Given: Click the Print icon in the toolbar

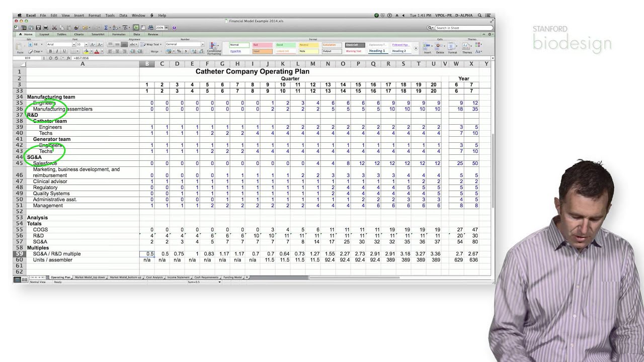Looking at the screenshot, I should tap(46, 28).
